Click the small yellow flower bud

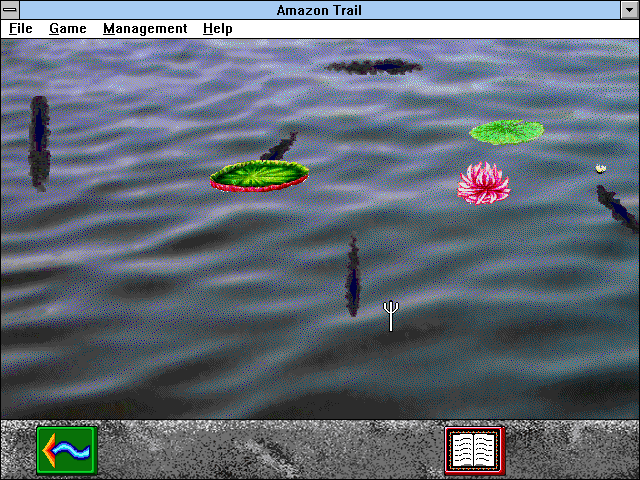(x=600, y=169)
